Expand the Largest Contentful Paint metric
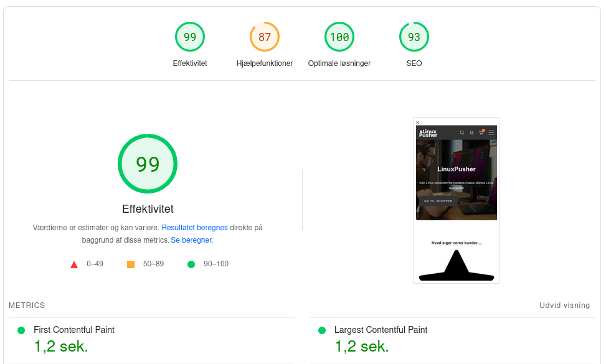Screen dimensions: 606x364 point(381,330)
